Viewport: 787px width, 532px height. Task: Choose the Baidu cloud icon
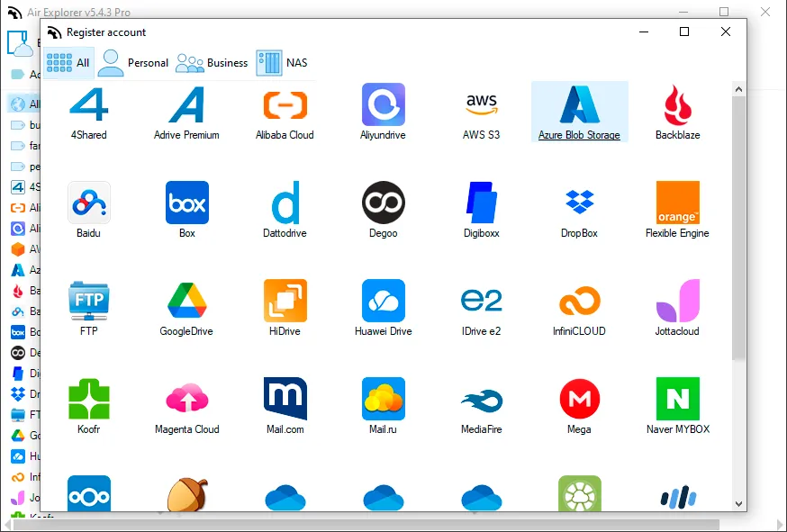(x=89, y=203)
